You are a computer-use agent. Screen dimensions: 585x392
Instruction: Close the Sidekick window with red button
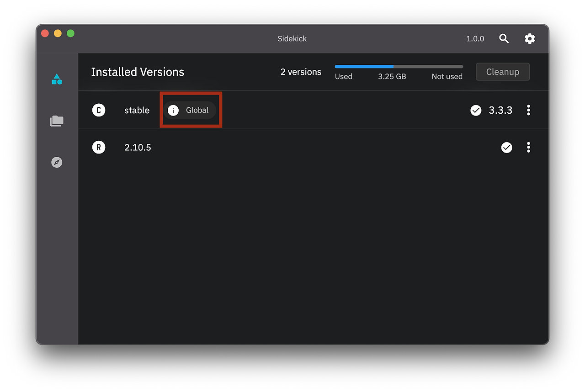coord(45,33)
